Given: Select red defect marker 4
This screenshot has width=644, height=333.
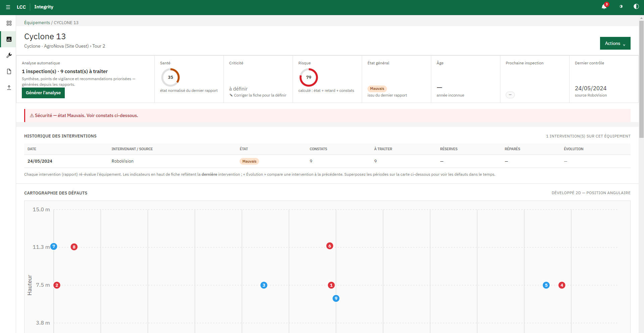Looking at the screenshot, I should (562, 285).
